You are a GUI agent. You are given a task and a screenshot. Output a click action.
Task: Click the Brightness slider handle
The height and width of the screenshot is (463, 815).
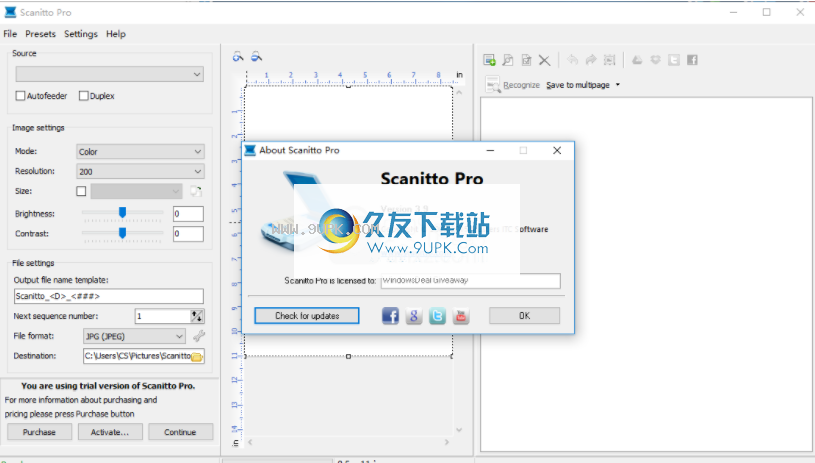coord(123,212)
